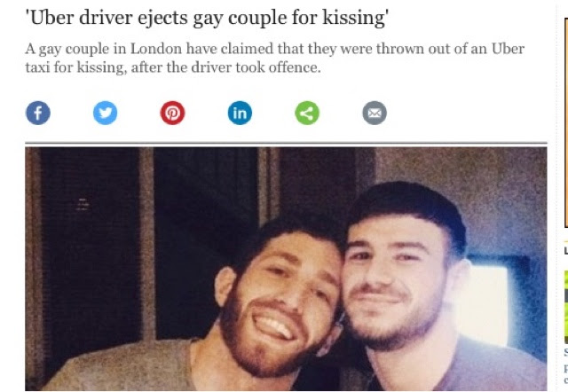The width and height of the screenshot is (568, 392).
Task: Click the face of the man on the right
Action: tap(395, 282)
